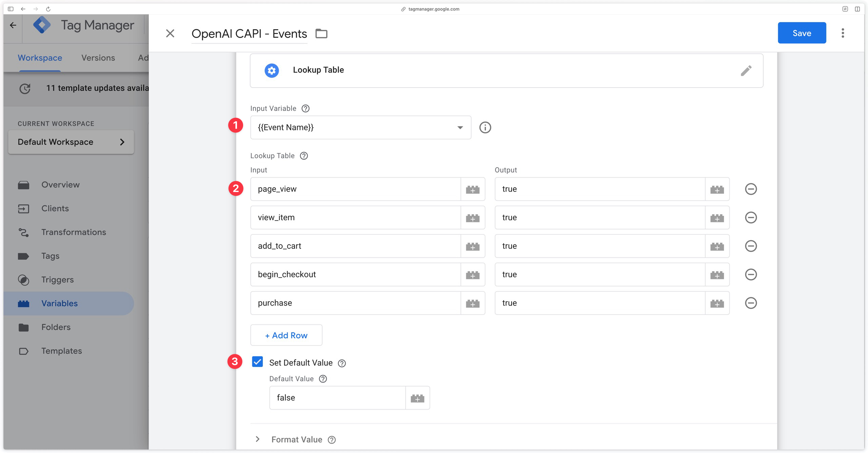The image size is (868, 453).
Task: Insert variable in Default Value field
Action: [x=417, y=398]
